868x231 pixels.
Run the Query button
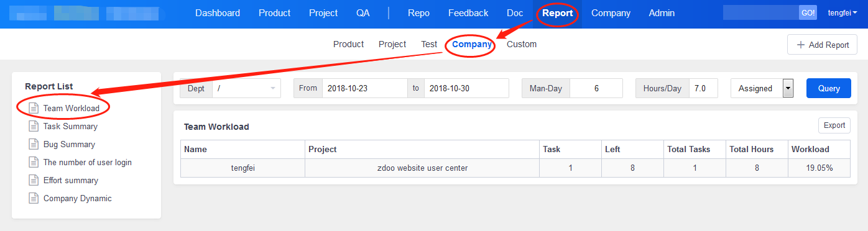(829, 88)
